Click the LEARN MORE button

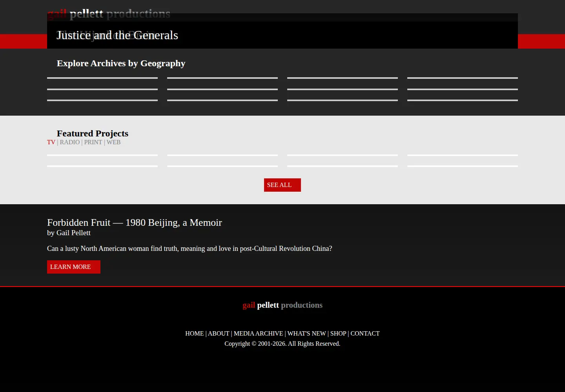74,267
